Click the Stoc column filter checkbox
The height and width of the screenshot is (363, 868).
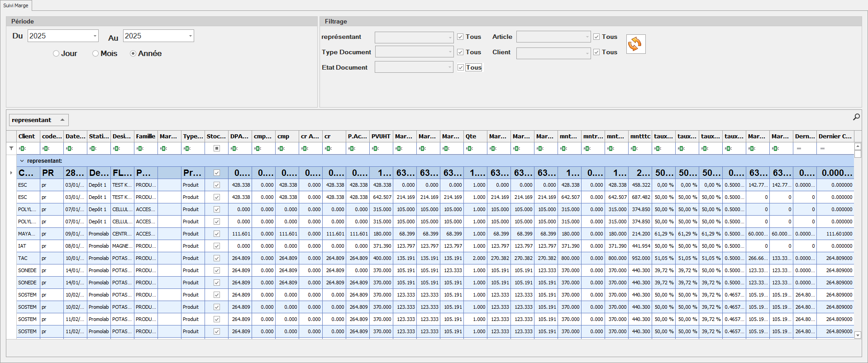click(x=217, y=148)
